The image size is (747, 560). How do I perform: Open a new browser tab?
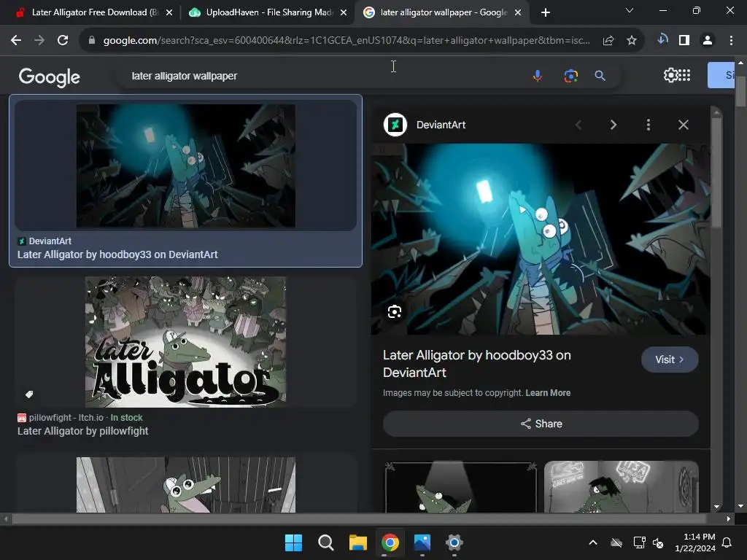pyautogui.click(x=546, y=12)
